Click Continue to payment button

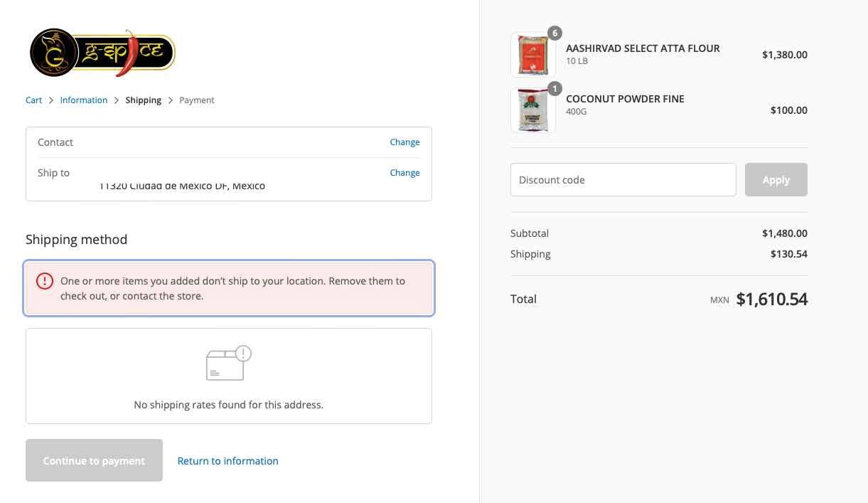(x=94, y=461)
